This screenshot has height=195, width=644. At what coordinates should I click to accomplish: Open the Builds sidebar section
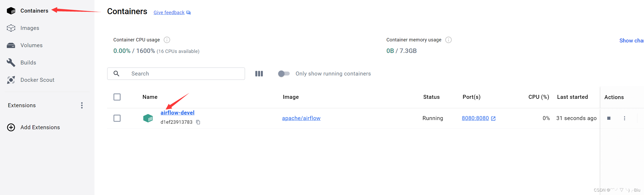coord(28,63)
